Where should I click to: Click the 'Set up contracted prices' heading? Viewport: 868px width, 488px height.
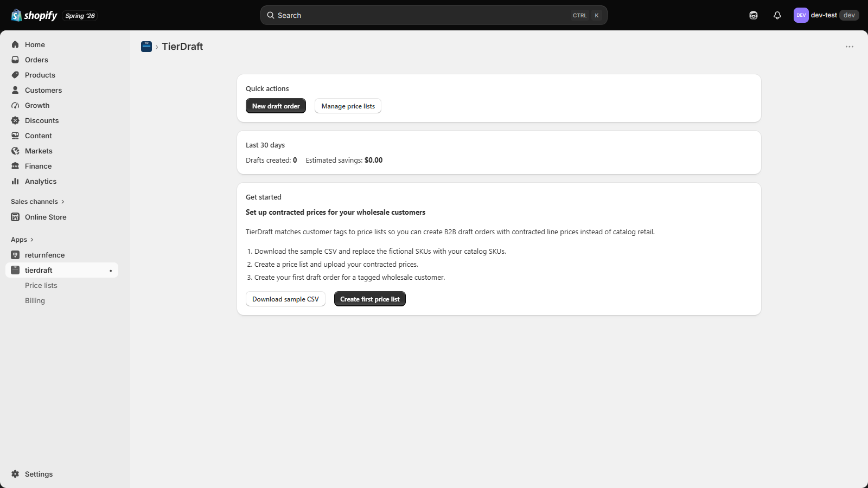[335, 212]
